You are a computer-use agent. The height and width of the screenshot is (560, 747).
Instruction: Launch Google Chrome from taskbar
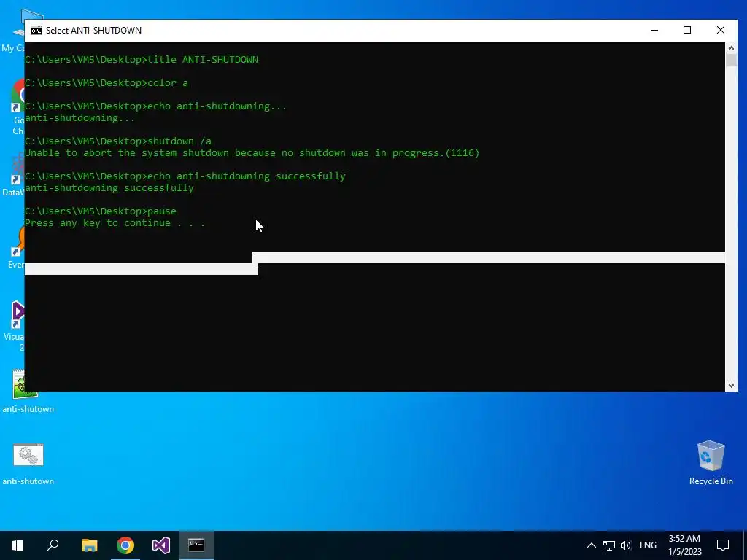tap(125, 545)
